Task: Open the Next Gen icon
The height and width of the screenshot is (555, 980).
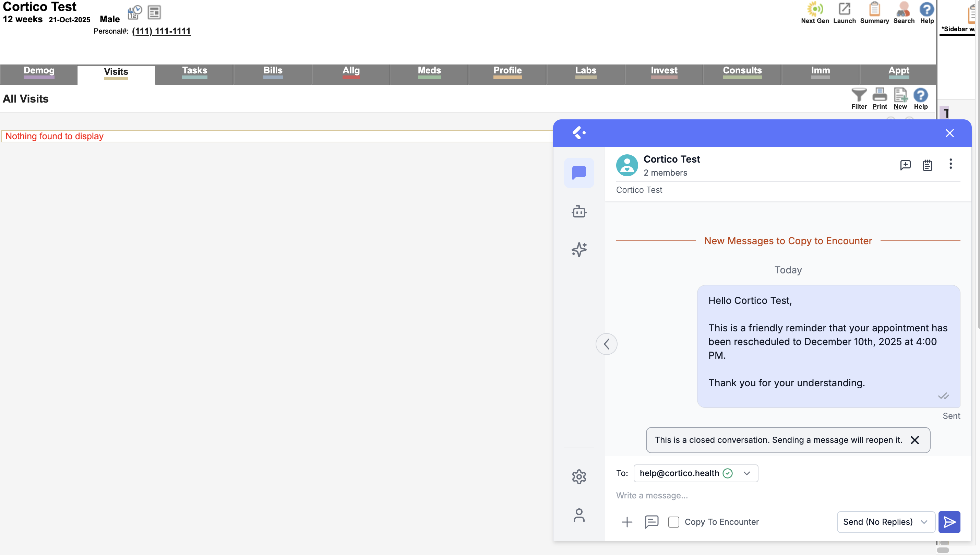Action: [x=815, y=13]
